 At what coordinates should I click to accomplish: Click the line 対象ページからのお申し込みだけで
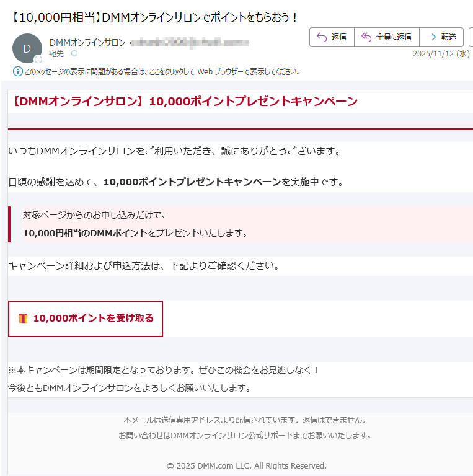(94, 215)
